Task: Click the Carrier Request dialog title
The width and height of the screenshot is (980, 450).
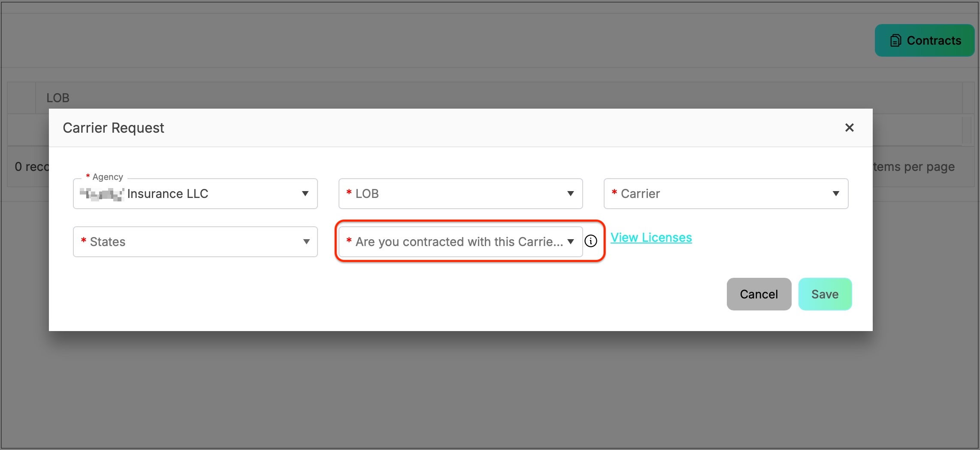Action: pyautogui.click(x=113, y=128)
